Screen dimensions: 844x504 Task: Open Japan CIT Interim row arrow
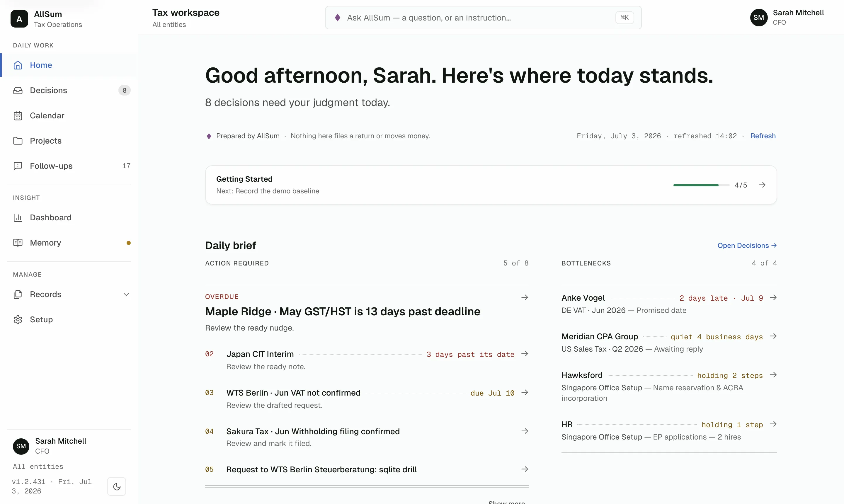click(524, 354)
